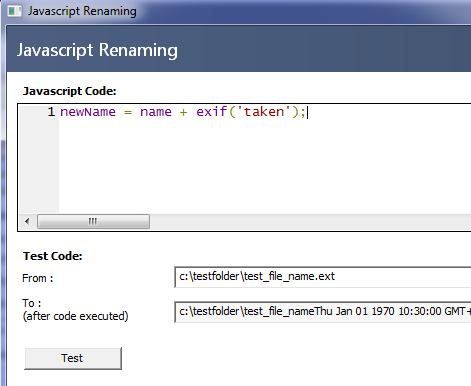
Task: Click the horizontal scrollbar thumb in code editor
Action: (x=93, y=221)
